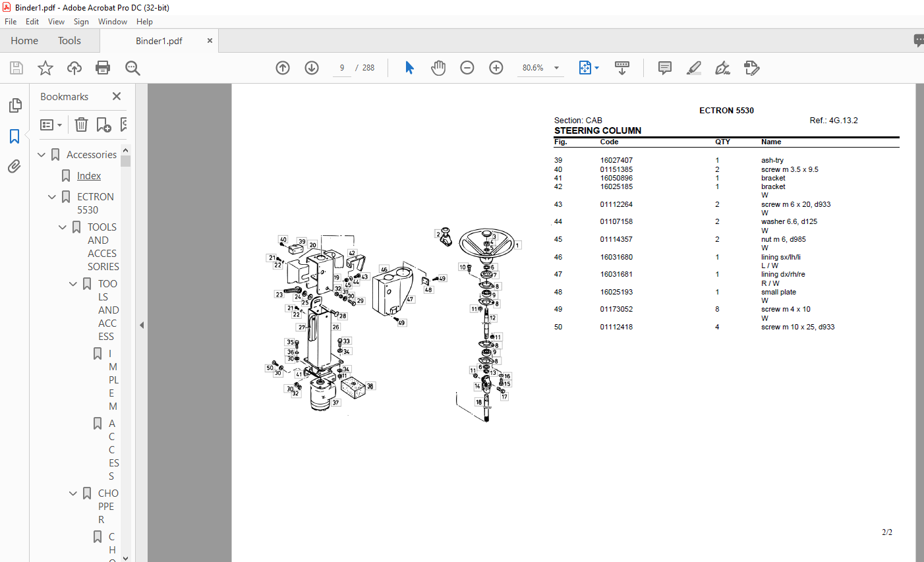Click the 'STEERING COLUMN' heading text
Screen dimensions: 924x562
(598, 130)
